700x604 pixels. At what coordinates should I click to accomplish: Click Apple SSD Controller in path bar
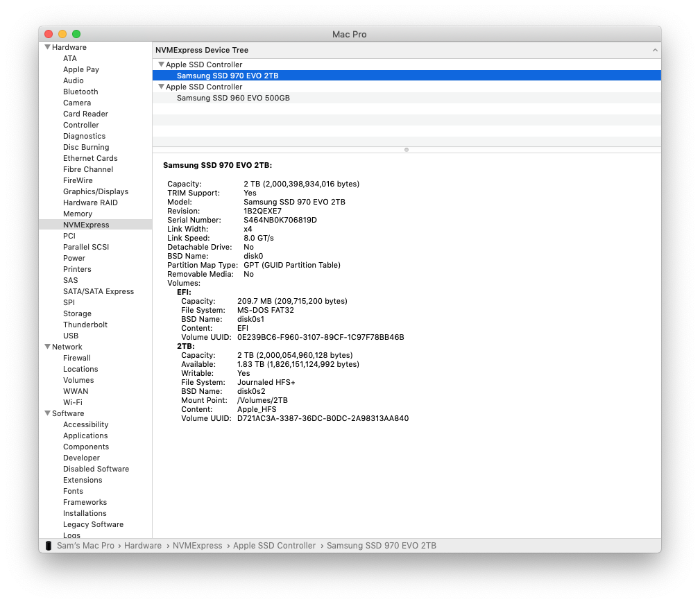274,546
